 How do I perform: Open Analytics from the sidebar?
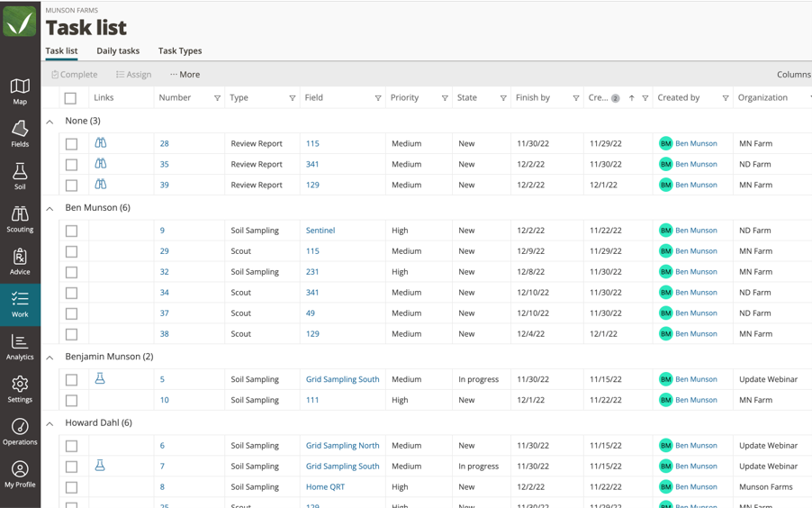tap(20, 347)
